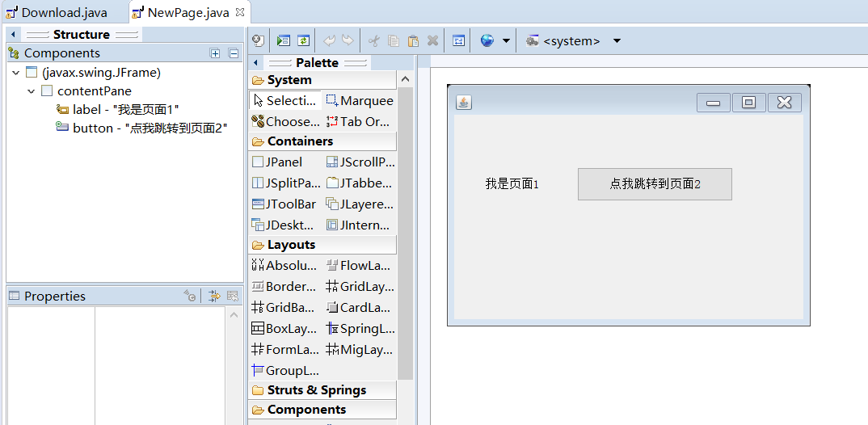Select the Selection tool in palette
Screen dimensions: 868x425
coord(285,101)
